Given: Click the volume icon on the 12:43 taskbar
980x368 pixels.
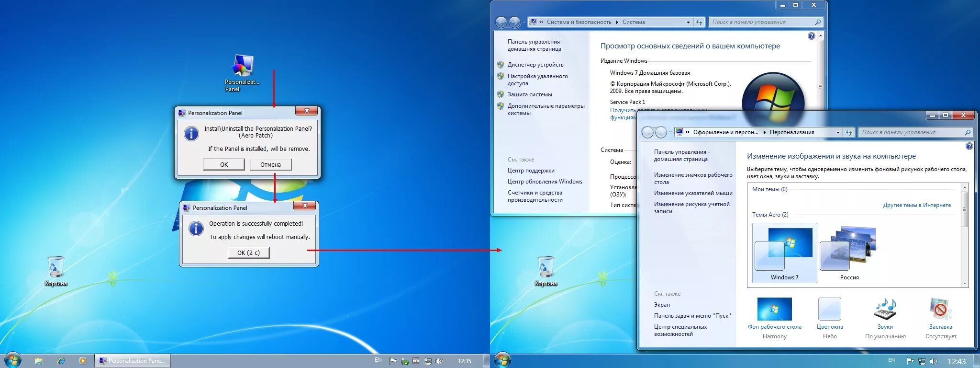Looking at the screenshot, I should [x=934, y=361].
